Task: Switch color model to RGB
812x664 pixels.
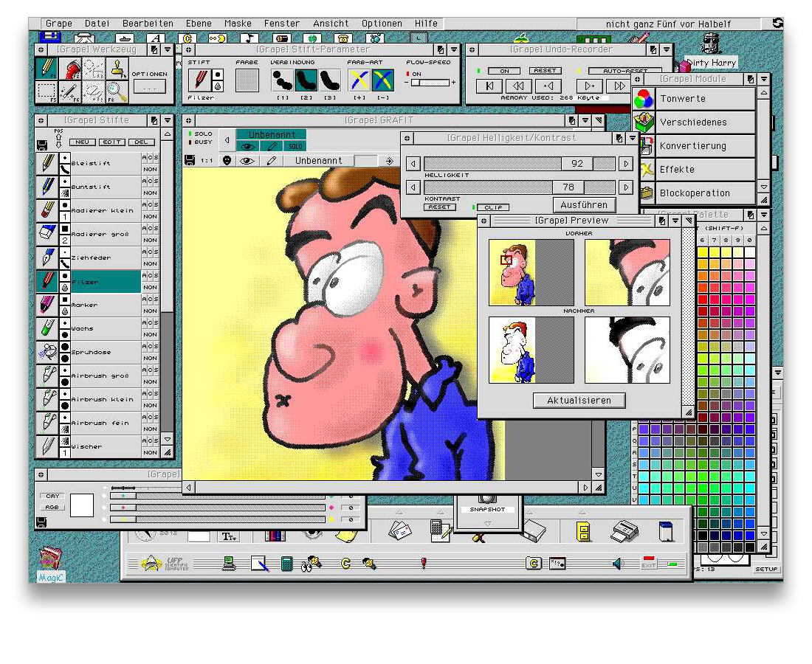Action: tap(52, 507)
